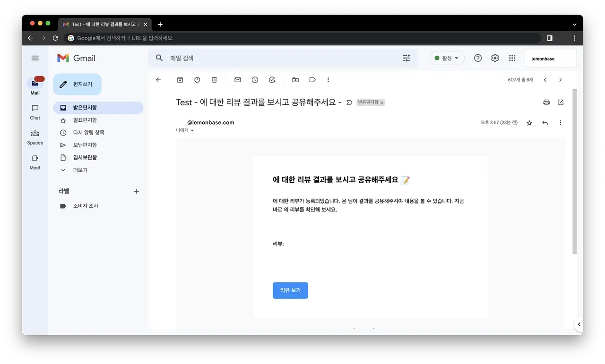Click the 메일 검색 search field
Viewport: 605px width, 364px height.
pyautogui.click(x=283, y=58)
